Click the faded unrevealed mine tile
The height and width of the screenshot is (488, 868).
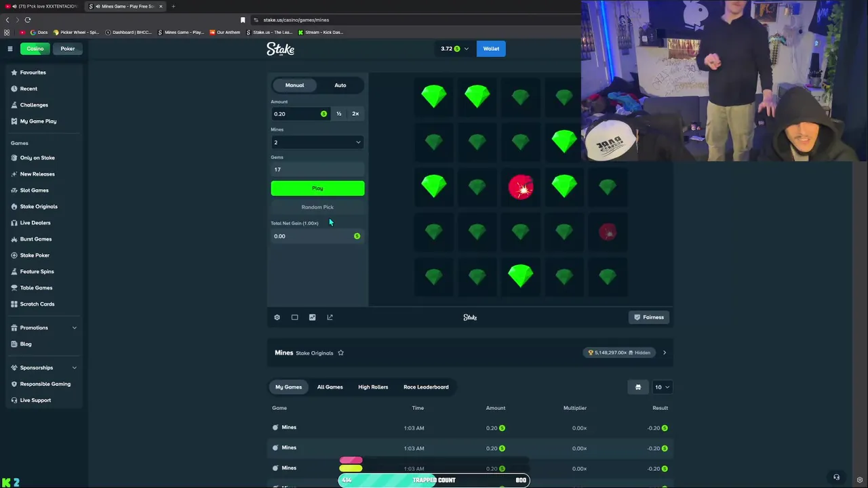point(608,232)
